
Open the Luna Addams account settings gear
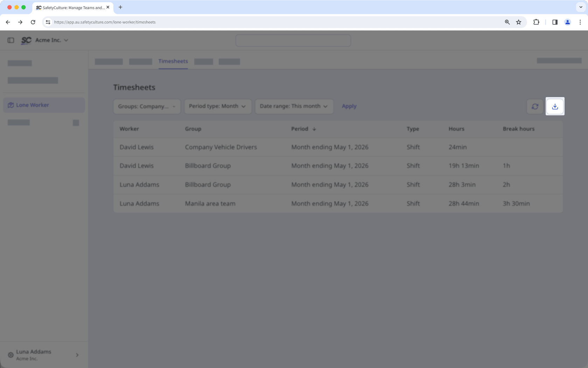point(11,355)
